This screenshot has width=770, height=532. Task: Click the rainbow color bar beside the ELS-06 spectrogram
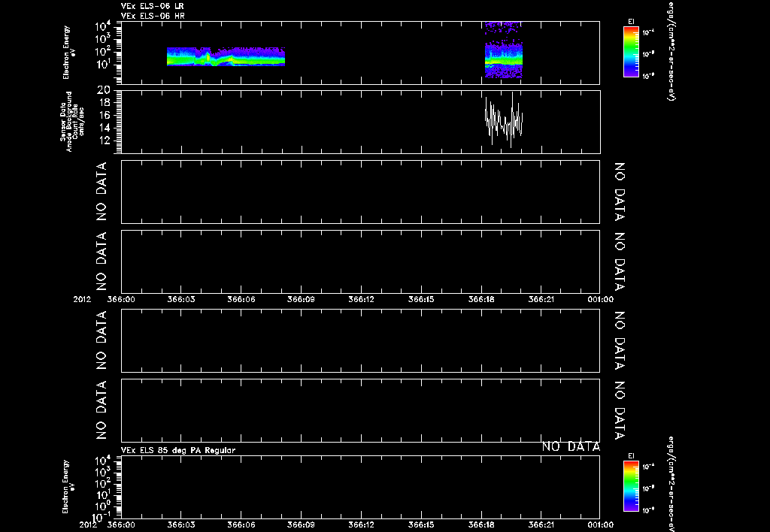click(x=631, y=52)
